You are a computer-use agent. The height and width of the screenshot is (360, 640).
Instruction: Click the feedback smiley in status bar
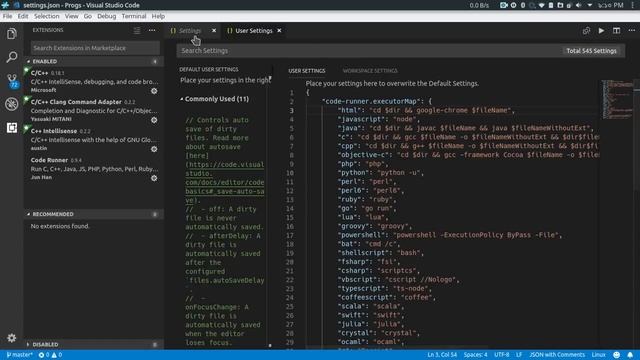pyautogui.click(x=616, y=355)
